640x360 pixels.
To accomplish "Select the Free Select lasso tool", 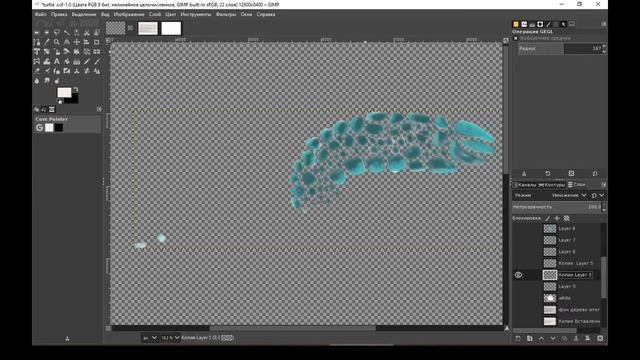I will [57, 32].
